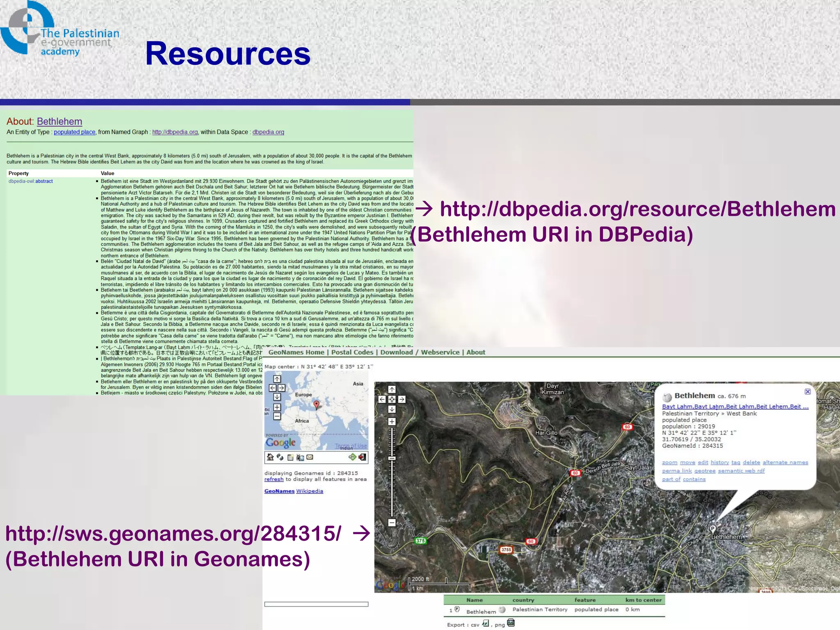The height and width of the screenshot is (630, 840).
Task: Click delete link in the info balloon
Action: coord(751,462)
